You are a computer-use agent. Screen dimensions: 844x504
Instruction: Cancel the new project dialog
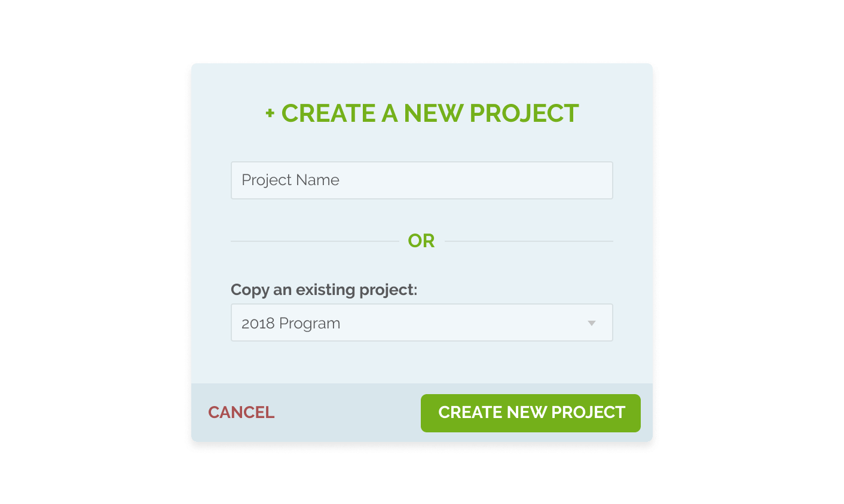click(x=241, y=413)
